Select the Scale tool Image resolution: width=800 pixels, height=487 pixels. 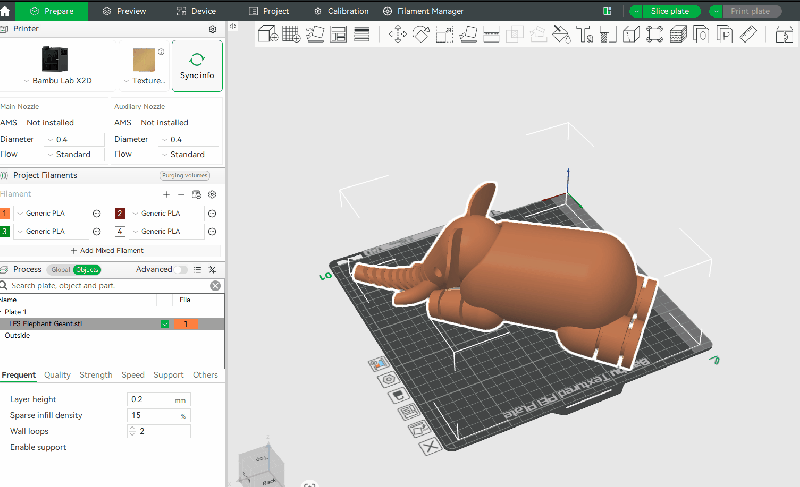click(444, 35)
